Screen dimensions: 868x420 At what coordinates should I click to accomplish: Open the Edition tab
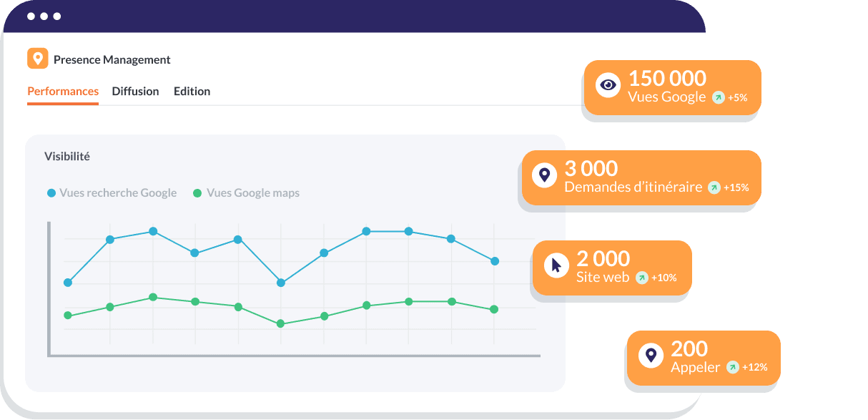pyautogui.click(x=192, y=91)
